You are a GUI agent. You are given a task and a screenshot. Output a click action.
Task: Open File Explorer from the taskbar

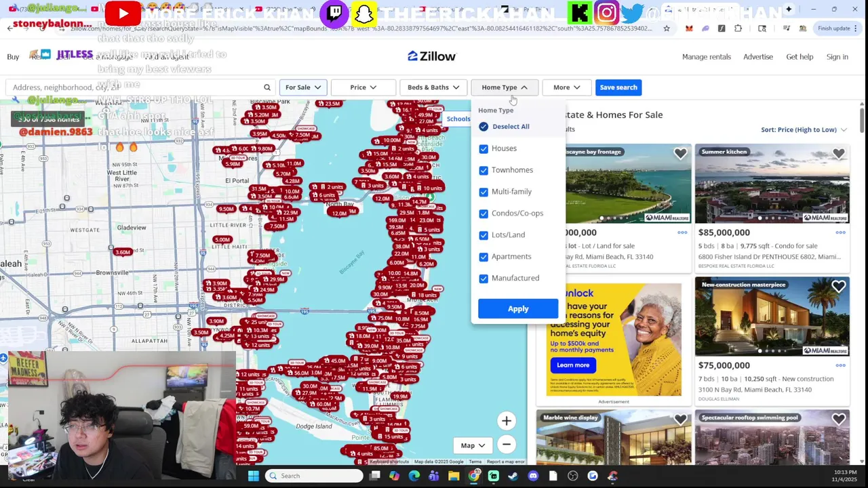click(x=454, y=476)
